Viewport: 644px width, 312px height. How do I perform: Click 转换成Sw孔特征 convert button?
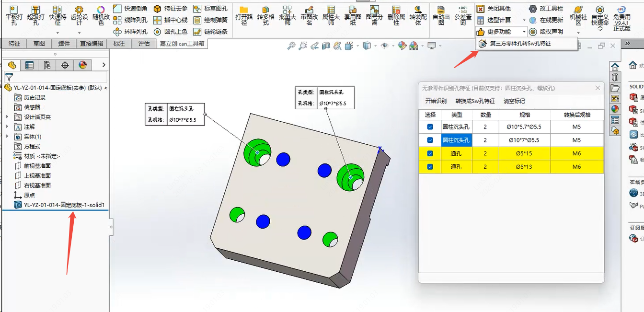pyautogui.click(x=475, y=101)
